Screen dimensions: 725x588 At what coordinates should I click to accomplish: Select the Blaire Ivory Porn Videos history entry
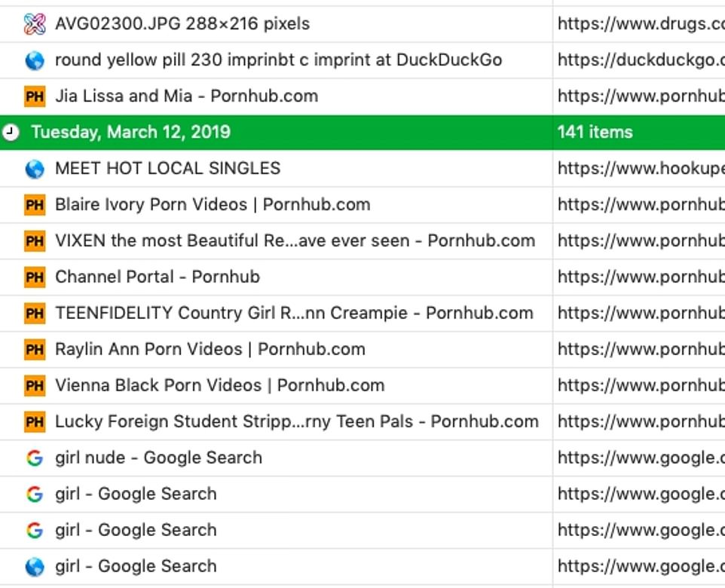click(x=362, y=204)
